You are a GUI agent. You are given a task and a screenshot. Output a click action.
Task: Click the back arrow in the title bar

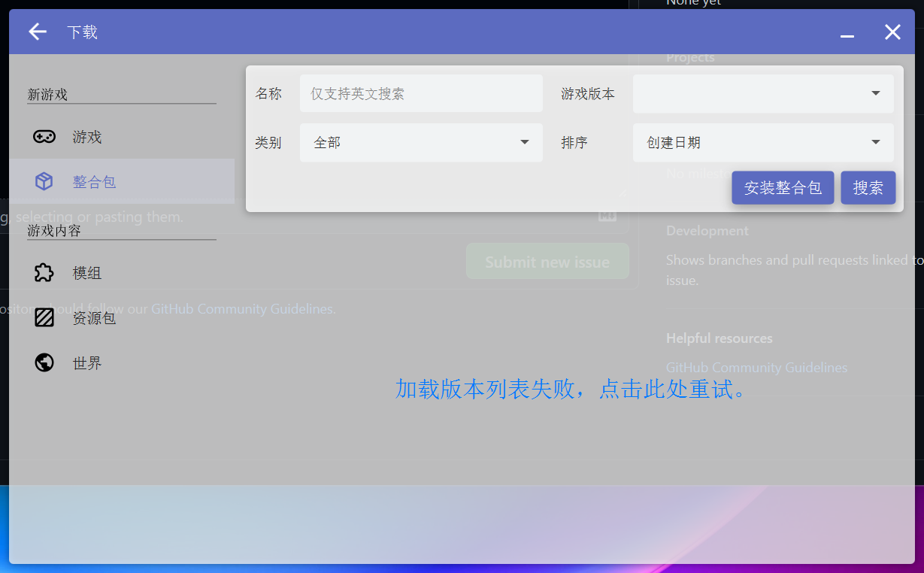36,32
